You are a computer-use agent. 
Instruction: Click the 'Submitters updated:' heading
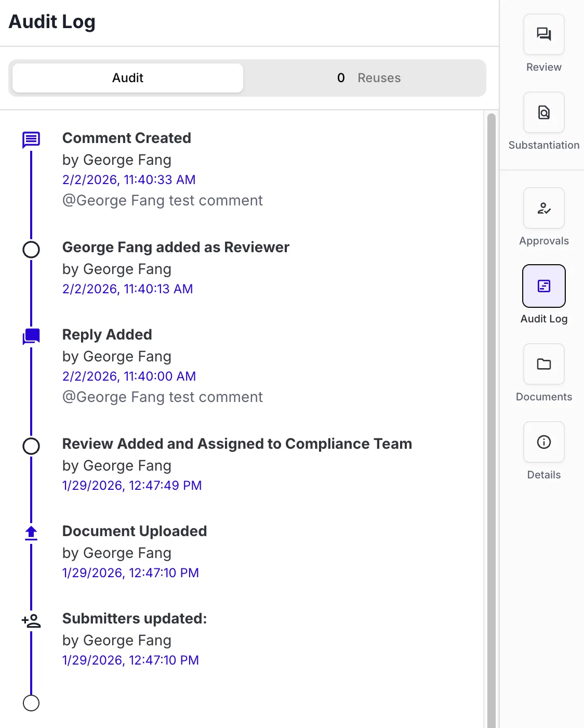point(135,618)
